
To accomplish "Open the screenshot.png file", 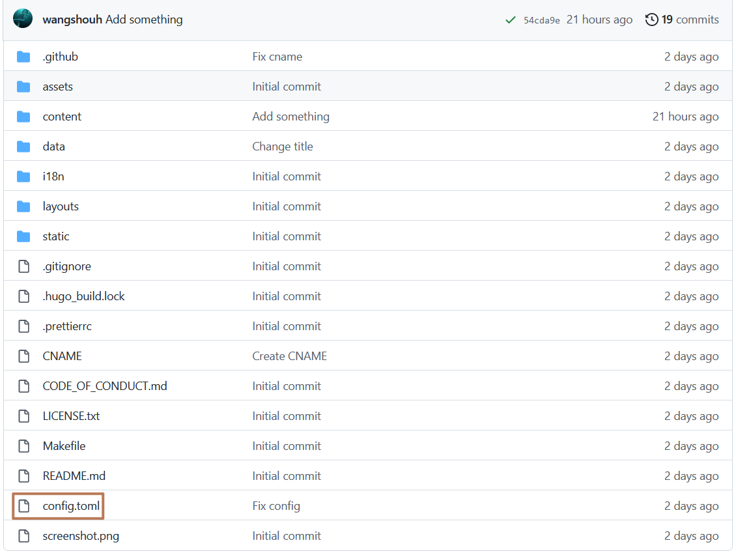I will (79, 535).
